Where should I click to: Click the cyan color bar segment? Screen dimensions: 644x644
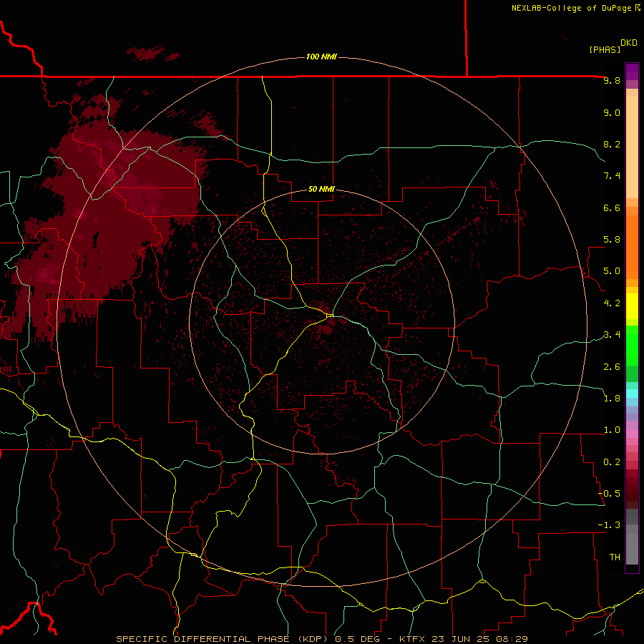tap(632, 394)
